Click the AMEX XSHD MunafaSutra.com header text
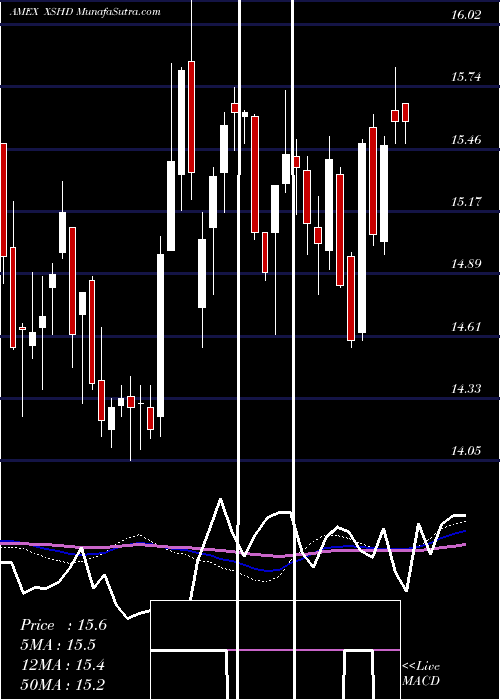Image resolution: width=500 pixels, height=700 pixels. coord(85,12)
